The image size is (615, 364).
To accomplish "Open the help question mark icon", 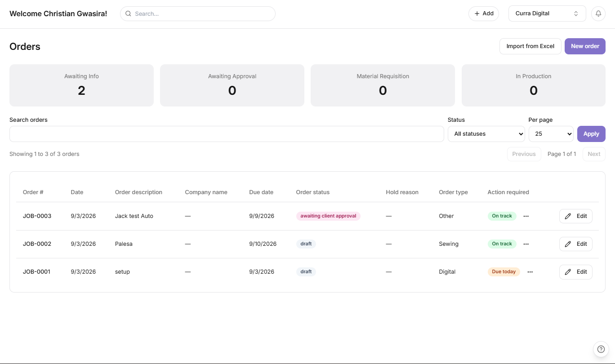I will (601, 349).
